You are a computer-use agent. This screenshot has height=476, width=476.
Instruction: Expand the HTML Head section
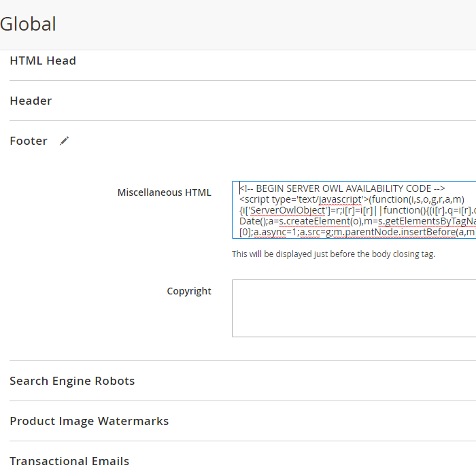(43, 61)
